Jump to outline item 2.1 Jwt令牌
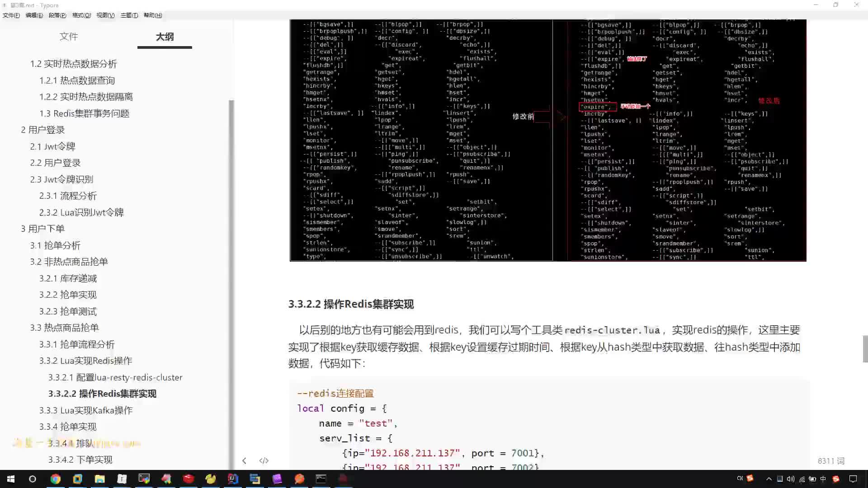868x488 pixels. [53, 146]
